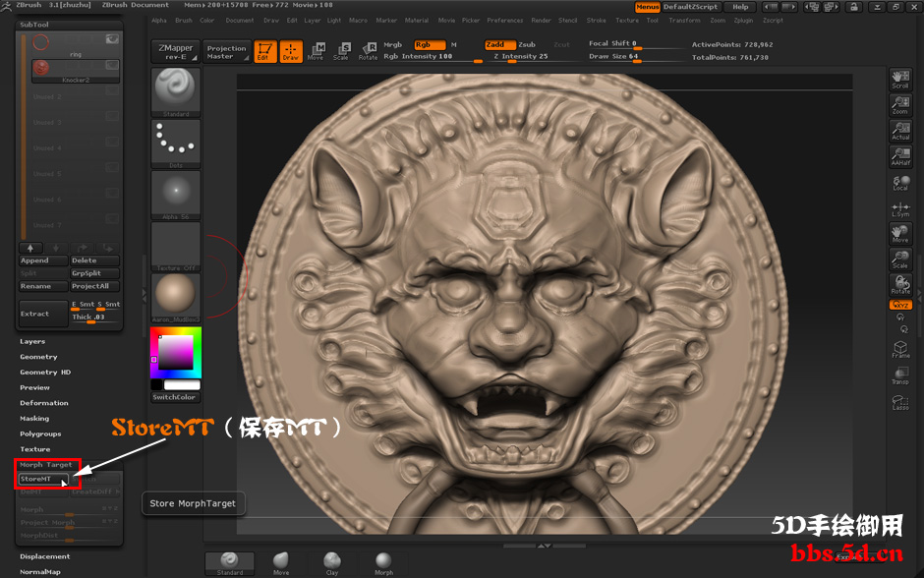Click the Actual size icon

(900, 131)
